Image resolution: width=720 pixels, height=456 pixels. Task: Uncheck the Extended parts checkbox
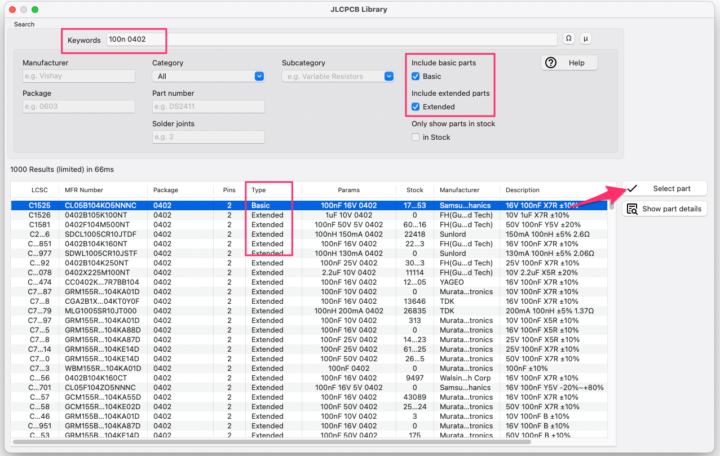click(416, 106)
